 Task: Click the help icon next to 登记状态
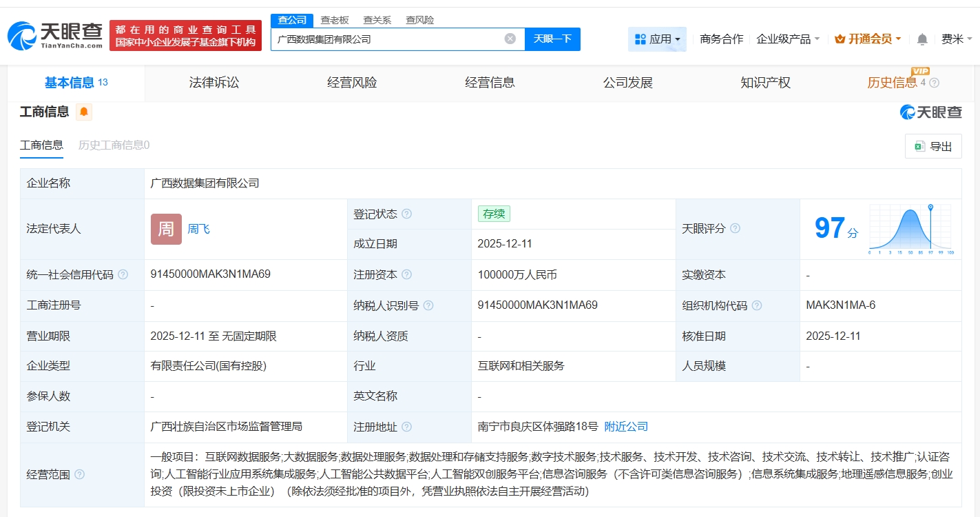click(406, 214)
